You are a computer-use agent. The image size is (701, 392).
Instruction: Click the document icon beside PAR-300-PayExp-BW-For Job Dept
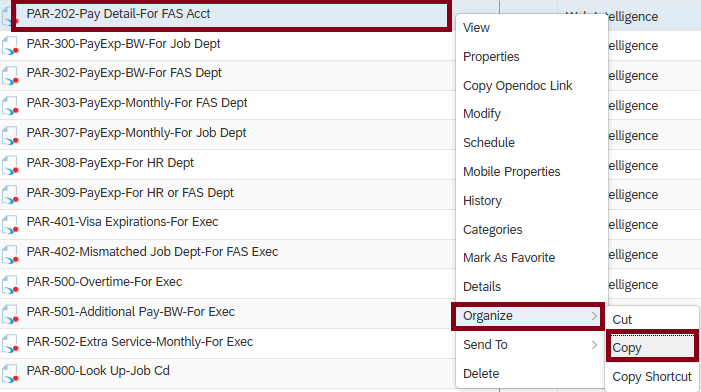[10, 46]
